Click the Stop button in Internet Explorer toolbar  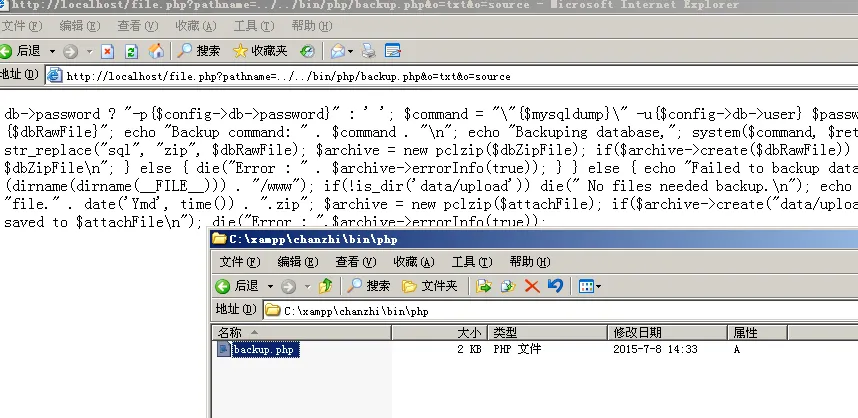107,50
